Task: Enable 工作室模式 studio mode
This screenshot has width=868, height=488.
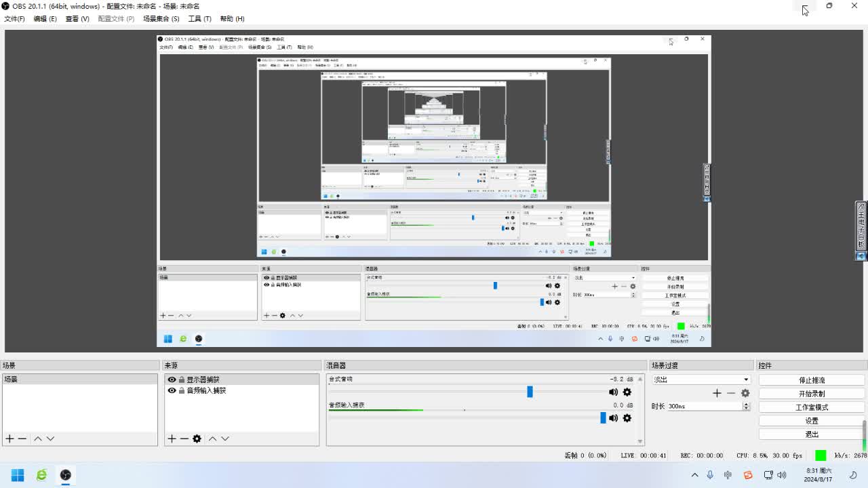Action: [x=812, y=407]
